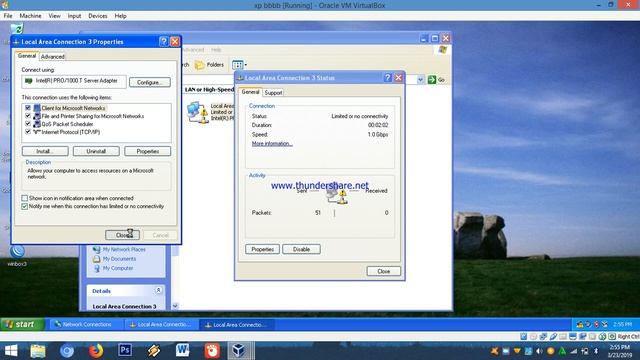
Task: Click Close button in Status dialog
Action: pyautogui.click(x=384, y=271)
